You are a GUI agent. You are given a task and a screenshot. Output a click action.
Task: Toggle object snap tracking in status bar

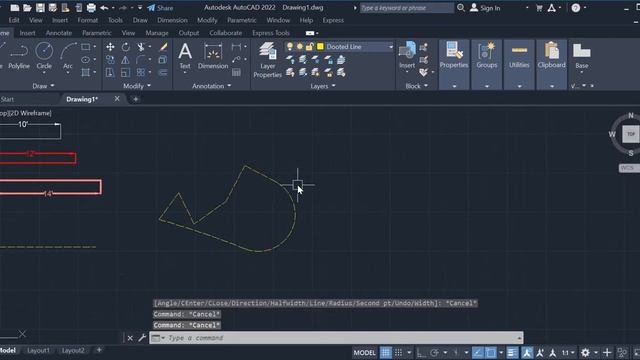[x=478, y=353]
